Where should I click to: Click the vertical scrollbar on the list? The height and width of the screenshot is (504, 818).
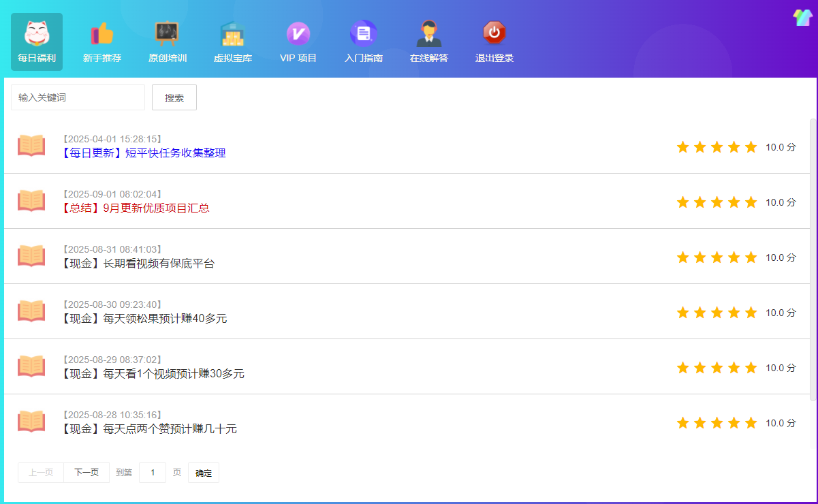813,259
